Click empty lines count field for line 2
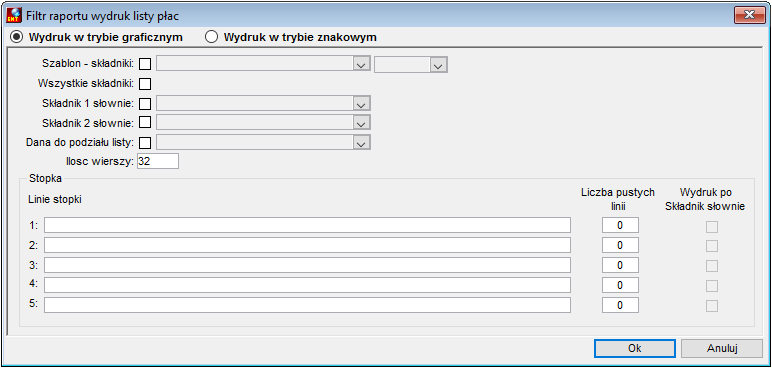This screenshot has height=368, width=772. click(620, 245)
